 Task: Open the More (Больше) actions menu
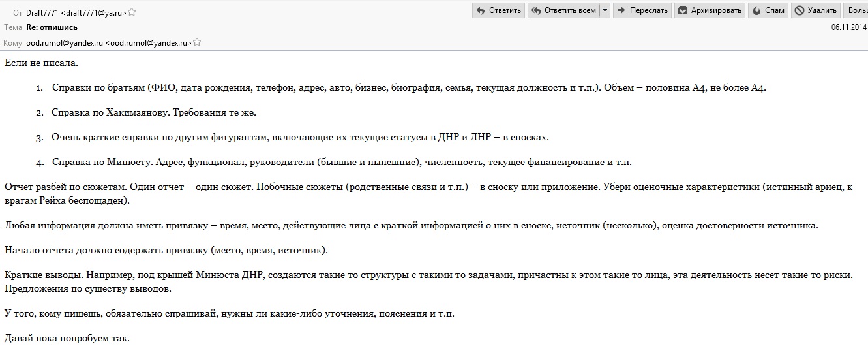pyautogui.click(x=856, y=10)
